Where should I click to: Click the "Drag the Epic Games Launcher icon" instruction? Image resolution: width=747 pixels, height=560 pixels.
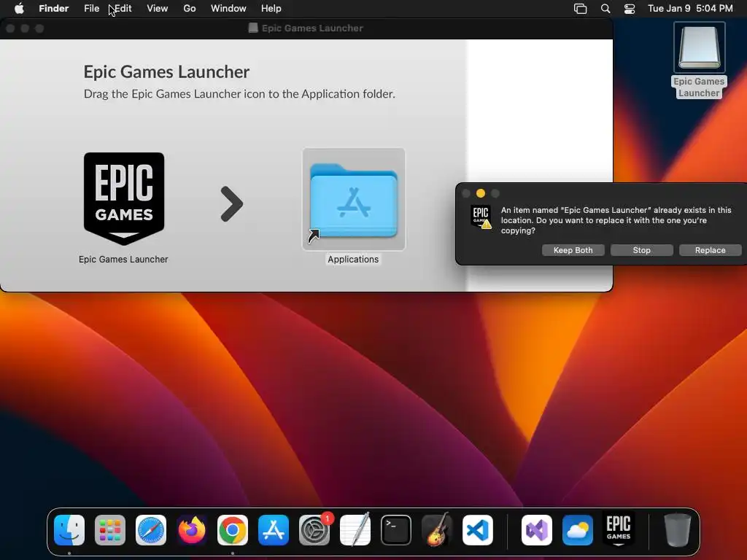click(239, 94)
